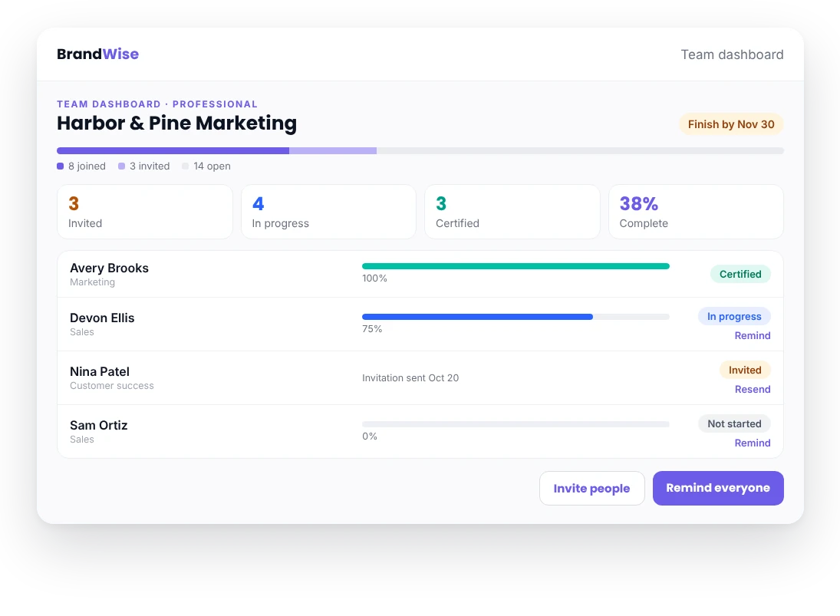Send a Remind to Devon Ellis
The height and width of the screenshot is (616, 840).
[x=752, y=335]
